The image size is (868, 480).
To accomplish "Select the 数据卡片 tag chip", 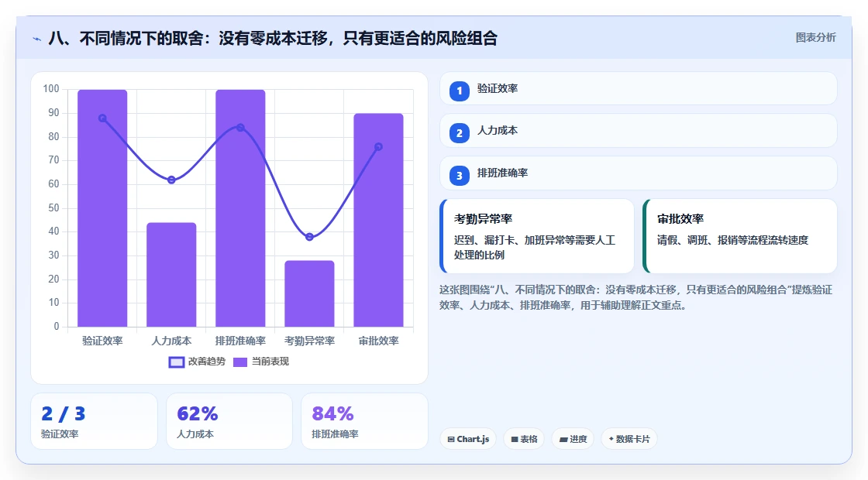I will [629, 439].
